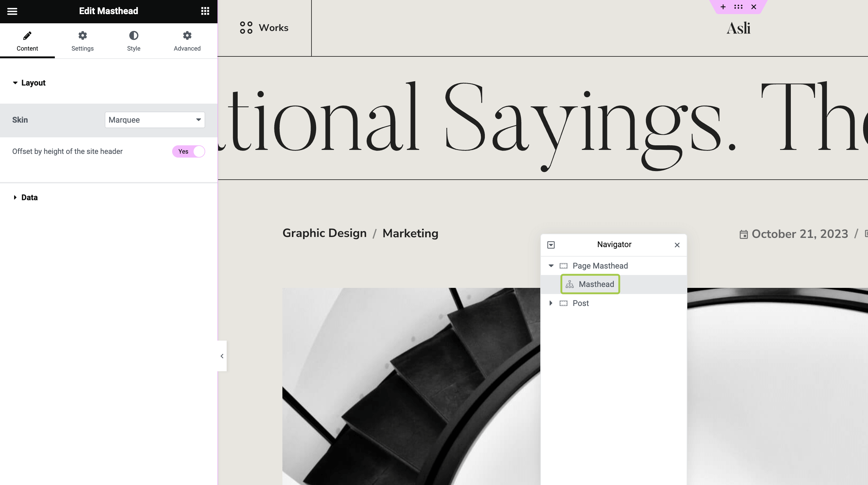Screen dimensions: 868x485
Task: Click the Navigator collapse-all icon
Action: click(551, 245)
